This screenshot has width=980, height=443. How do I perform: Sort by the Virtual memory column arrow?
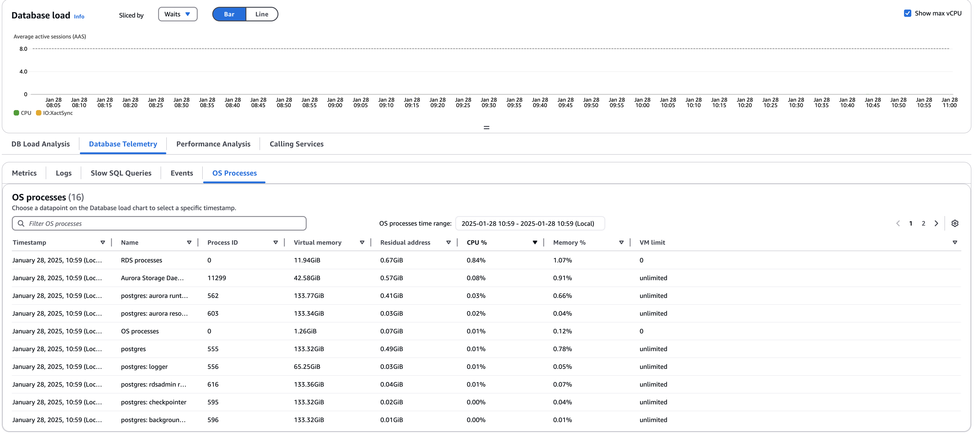tap(362, 243)
